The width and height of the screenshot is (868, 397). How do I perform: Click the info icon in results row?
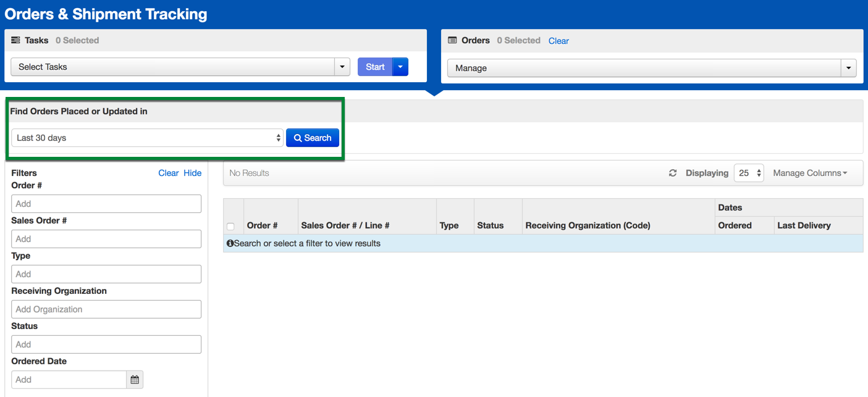230,244
